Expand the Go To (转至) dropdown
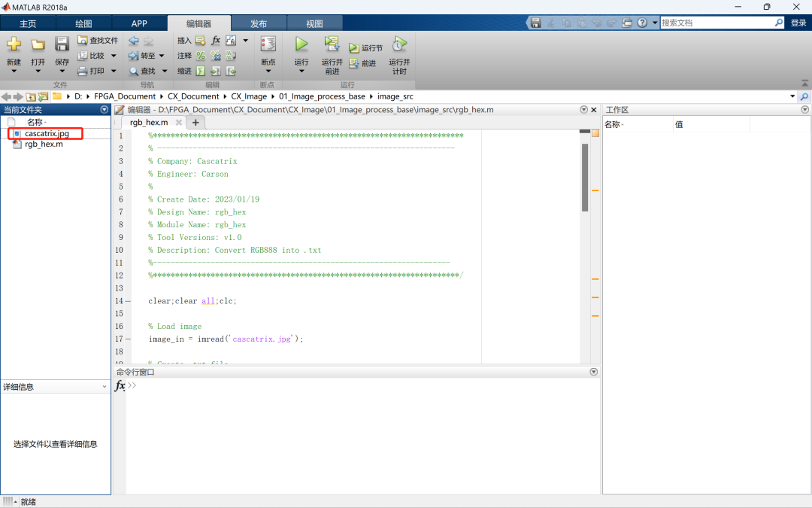Viewport: 812px width, 508px height. 162,56
